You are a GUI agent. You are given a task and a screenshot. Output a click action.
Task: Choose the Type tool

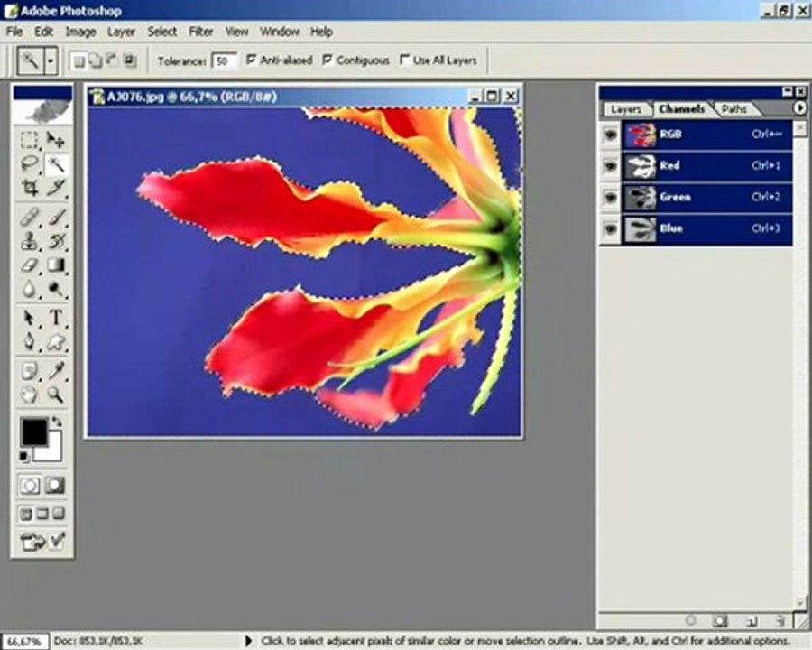(x=56, y=317)
